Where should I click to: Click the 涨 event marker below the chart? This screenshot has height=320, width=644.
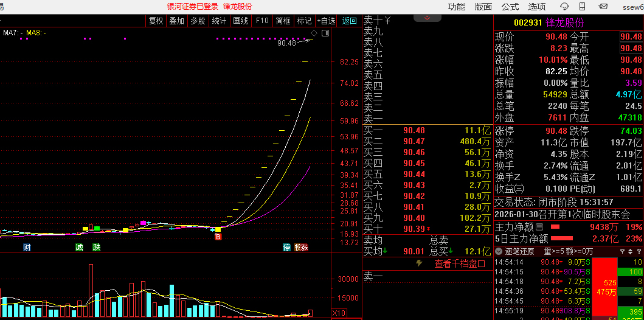click(x=304, y=247)
